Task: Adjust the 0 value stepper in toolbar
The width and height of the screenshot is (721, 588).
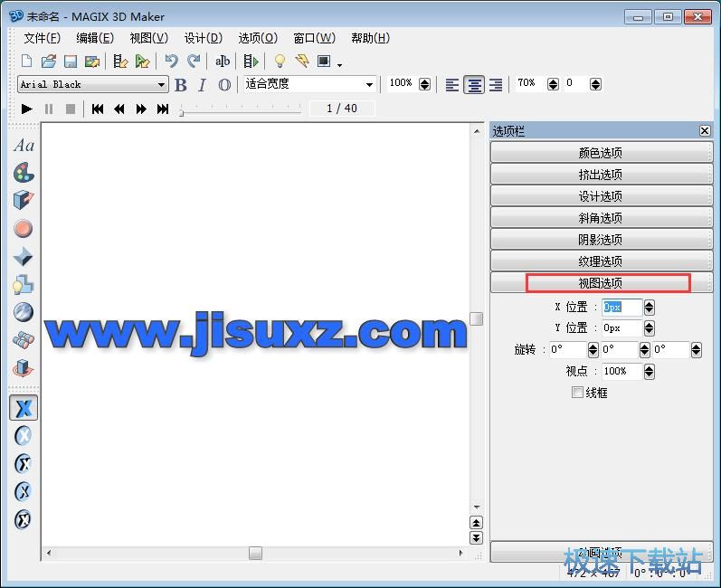Action: [x=595, y=84]
